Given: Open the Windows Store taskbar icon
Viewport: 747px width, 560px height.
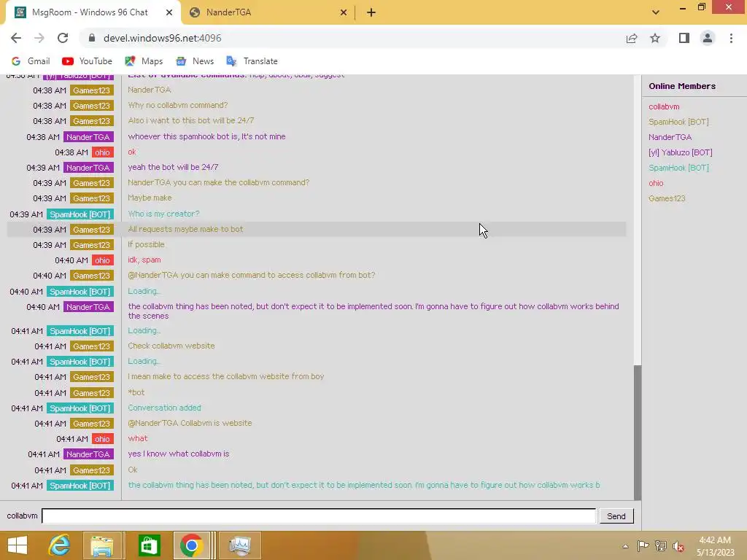Looking at the screenshot, I should tap(149, 545).
